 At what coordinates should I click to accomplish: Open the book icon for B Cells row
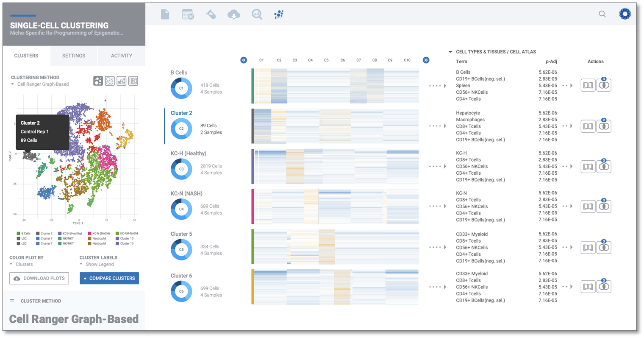pos(588,85)
